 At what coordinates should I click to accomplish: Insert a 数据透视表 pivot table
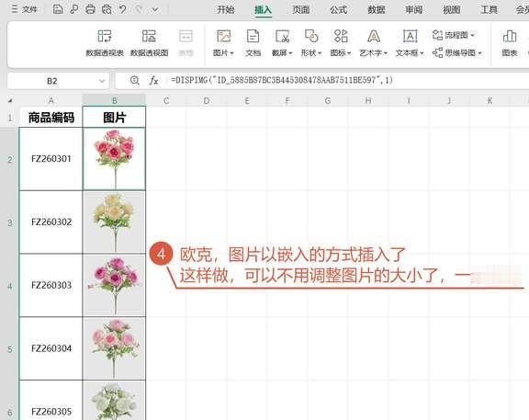click(105, 43)
